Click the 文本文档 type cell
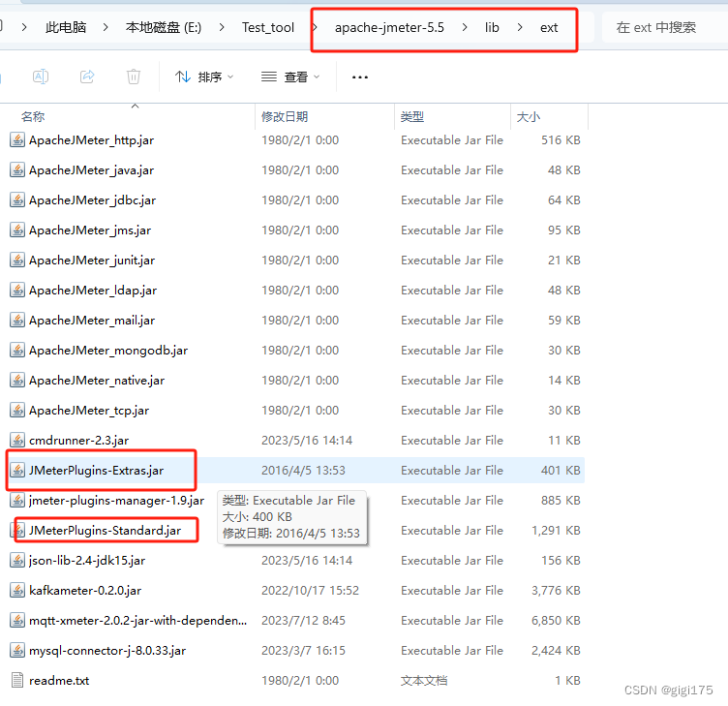Viewport: 728px width, 706px height. (x=424, y=681)
